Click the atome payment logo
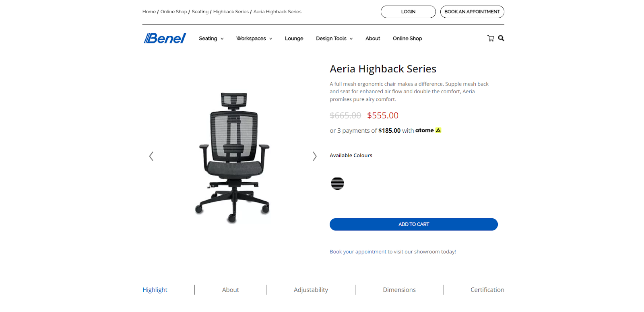 (x=428, y=130)
